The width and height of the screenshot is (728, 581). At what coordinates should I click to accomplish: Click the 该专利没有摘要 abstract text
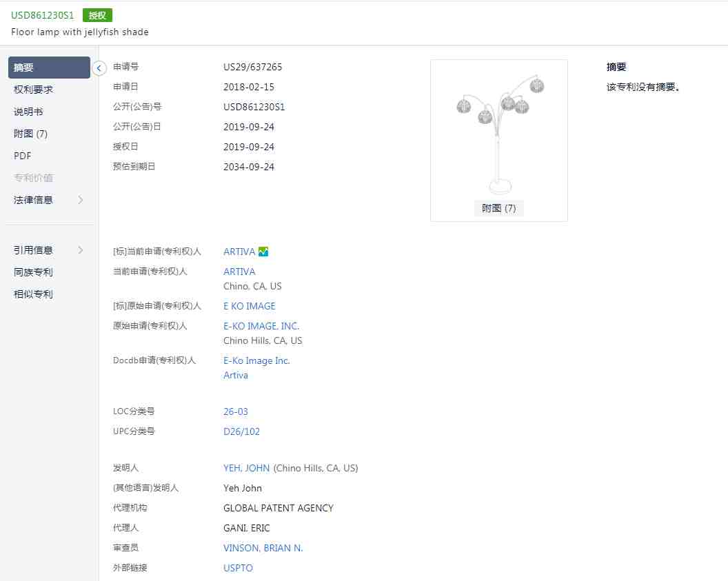point(643,87)
